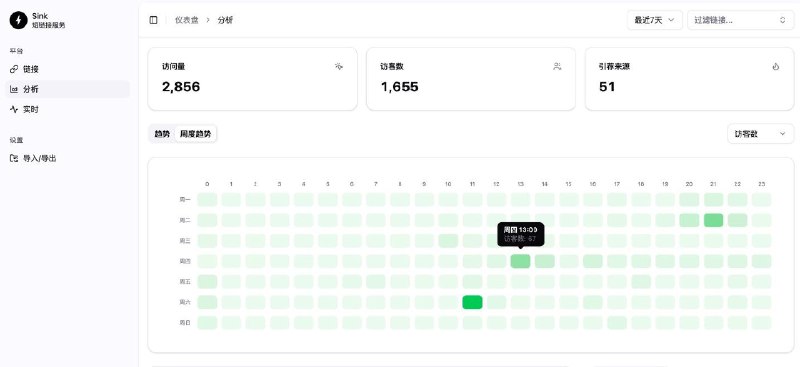Open the 过滤链接 filter combo box
The width and height of the screenshot is (800, 367).
pyautogui.click(x=740, y=20)
